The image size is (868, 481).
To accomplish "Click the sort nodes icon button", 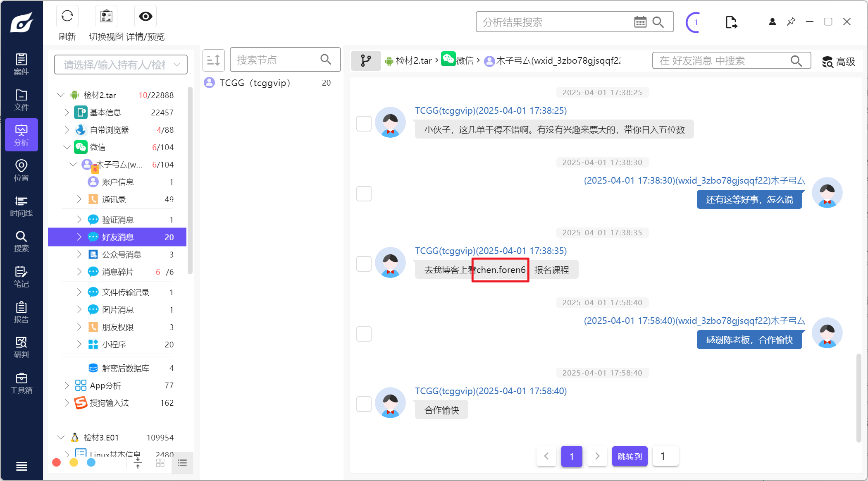I will (x=213, y=60).
